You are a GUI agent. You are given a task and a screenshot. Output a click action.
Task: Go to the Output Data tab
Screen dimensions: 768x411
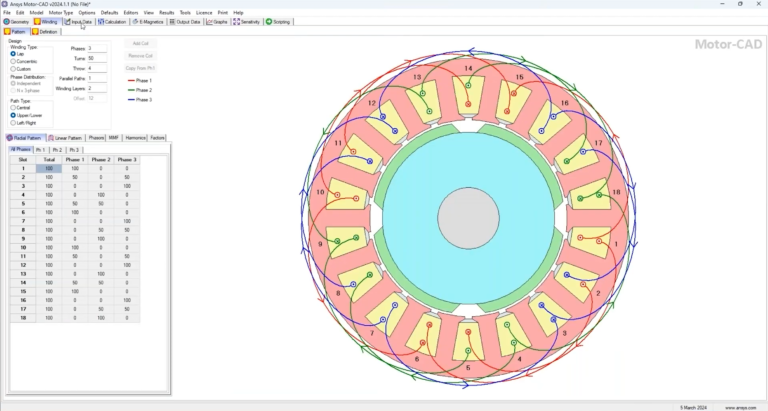pos(185,22)
